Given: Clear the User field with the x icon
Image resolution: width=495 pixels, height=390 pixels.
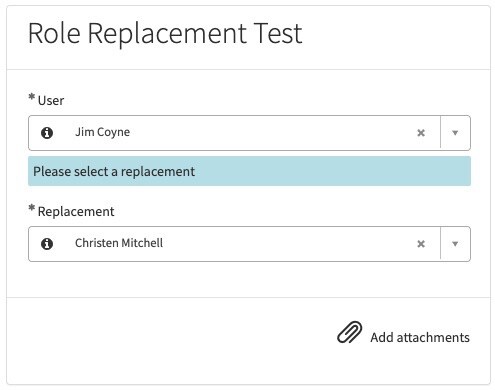Looking at the screenshot, I should [x=421, y=133].
